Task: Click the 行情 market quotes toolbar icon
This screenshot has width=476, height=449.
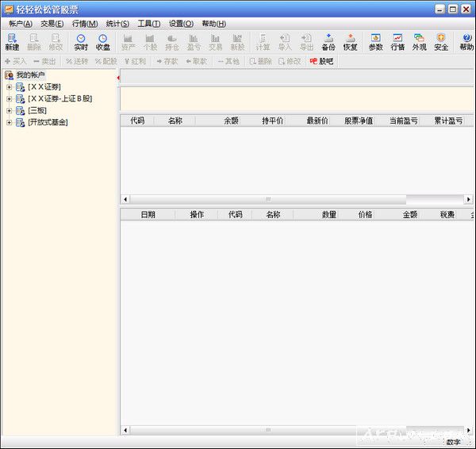Action: (397, 42)
